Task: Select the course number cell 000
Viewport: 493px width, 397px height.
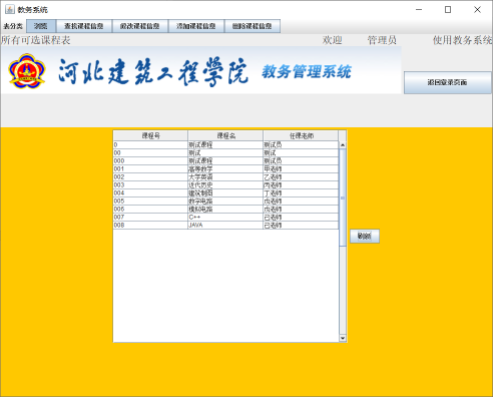Action: 150,161
